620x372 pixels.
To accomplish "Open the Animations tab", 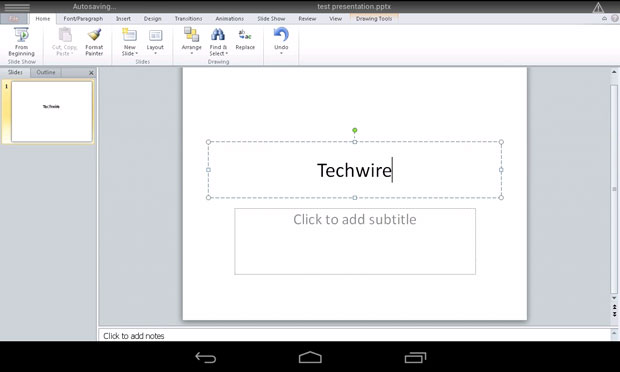I will click(229, 19).
